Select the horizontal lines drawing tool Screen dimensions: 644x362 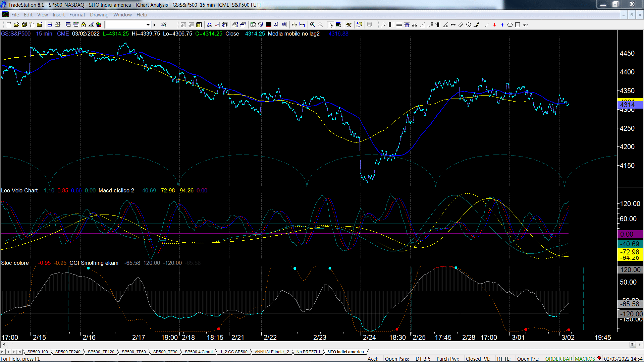[x=399, y=25]
